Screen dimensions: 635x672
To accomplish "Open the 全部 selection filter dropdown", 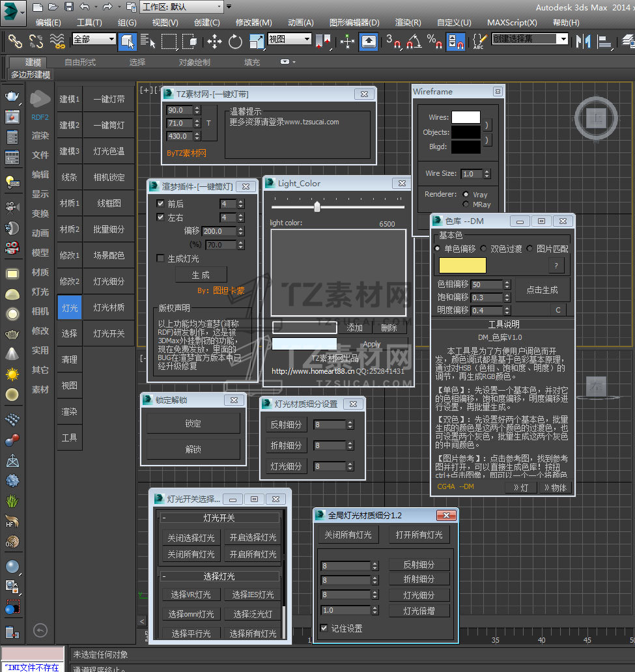I will click(x=94, y=39).
